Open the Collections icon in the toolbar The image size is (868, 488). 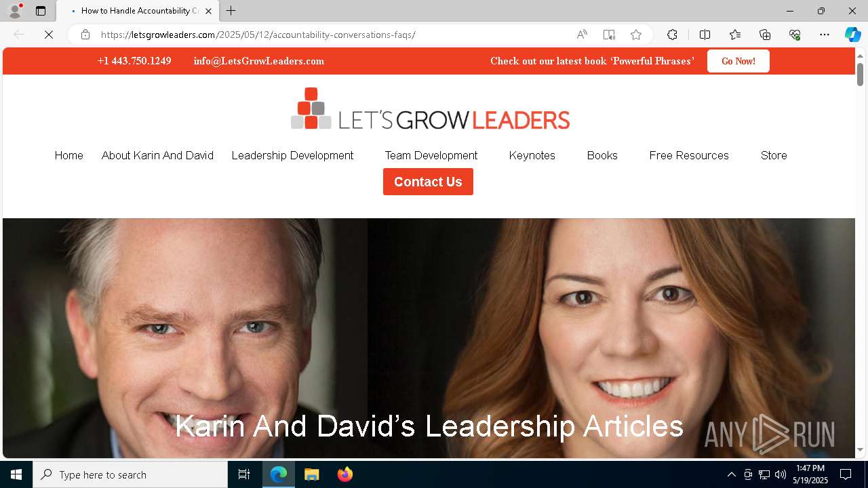765,35
